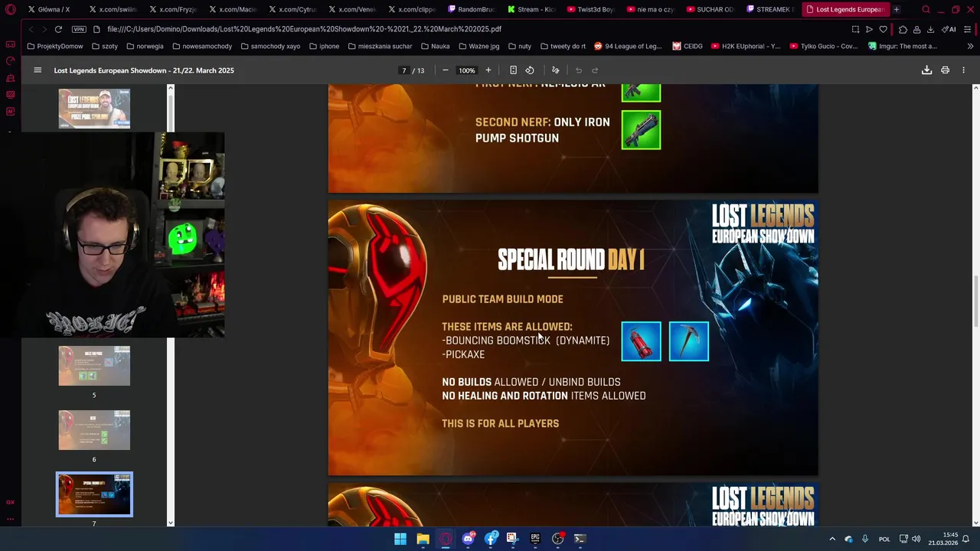The height and width of the screenshot is (551, 980).
Task: Open the mieszkania suchar bookmark folder
Action: 380,46
